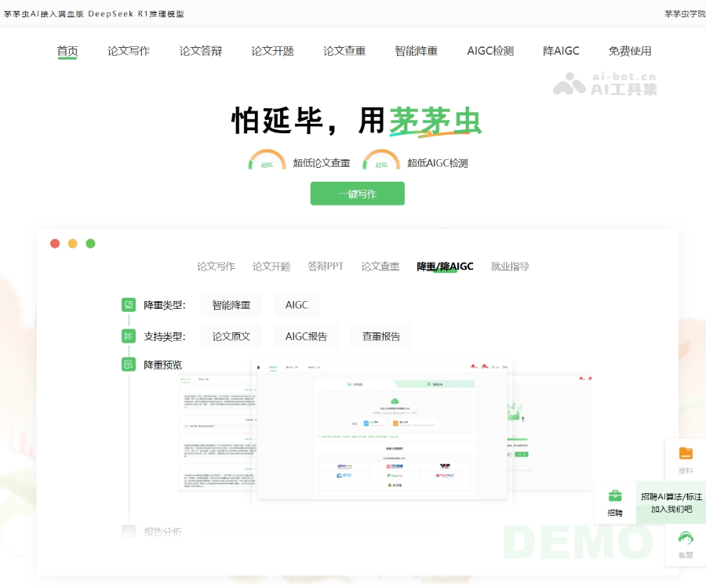Click the 一键写作 green button
Image resolution: width=706 pixels, height=588 pixels.
[358, 194]
